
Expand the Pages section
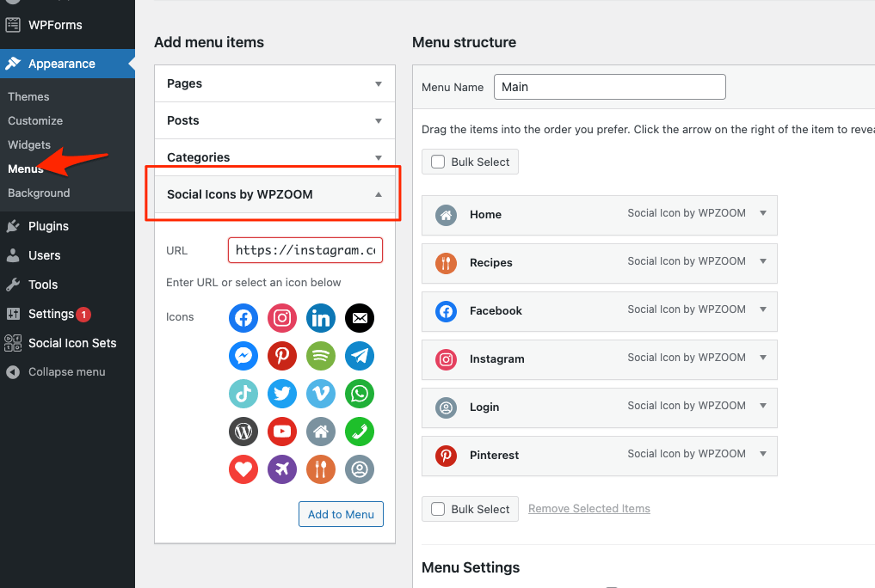(x=378, y=83)
